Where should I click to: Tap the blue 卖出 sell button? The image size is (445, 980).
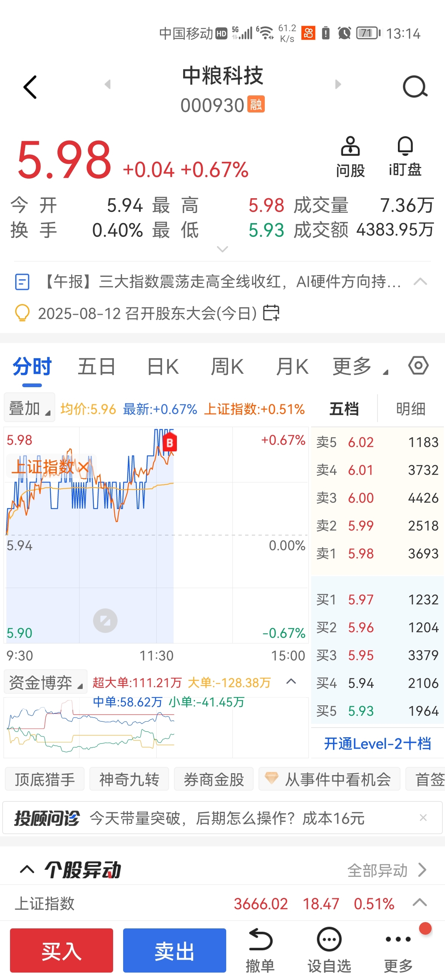[174, 950]
